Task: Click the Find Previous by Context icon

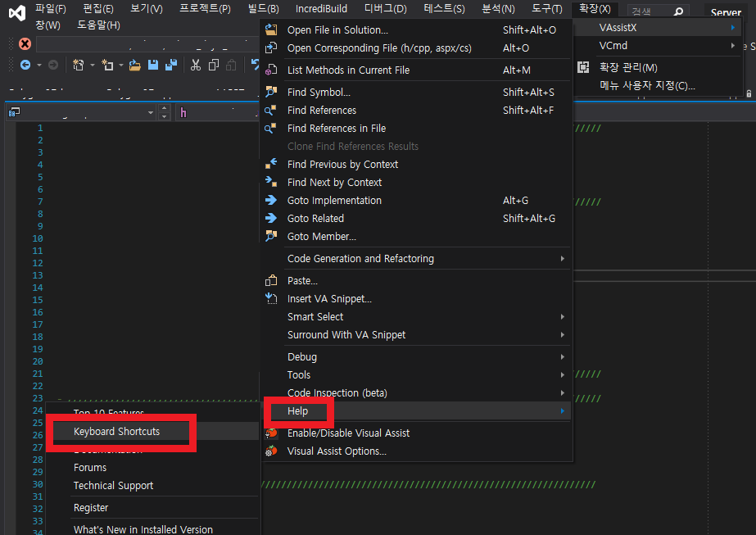Action: (271, 164)
